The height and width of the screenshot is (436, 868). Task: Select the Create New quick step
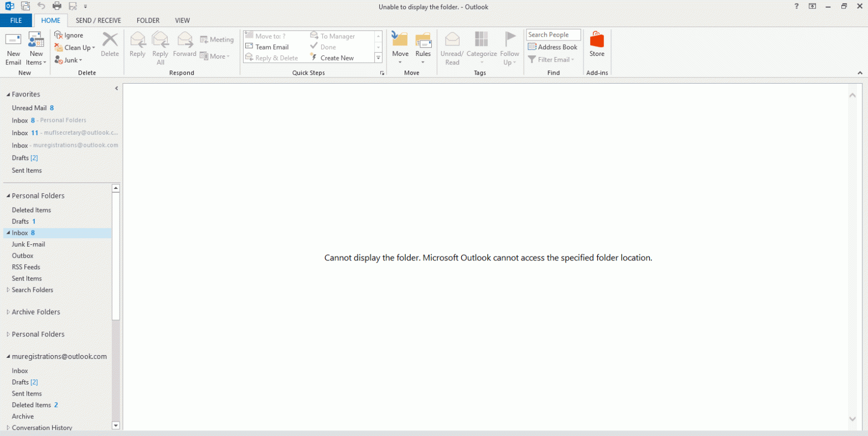point(336,58)
